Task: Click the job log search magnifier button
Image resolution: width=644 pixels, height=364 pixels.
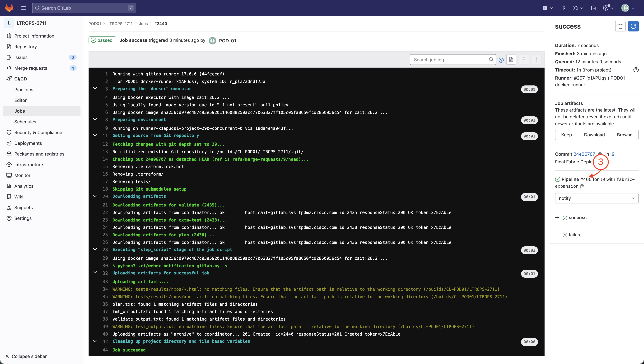Action: [491, 60]
